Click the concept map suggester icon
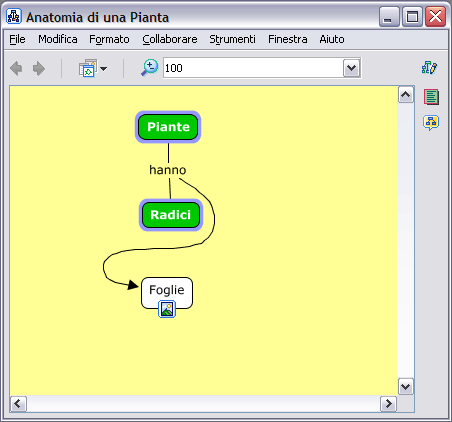 [x=431, y=123]
